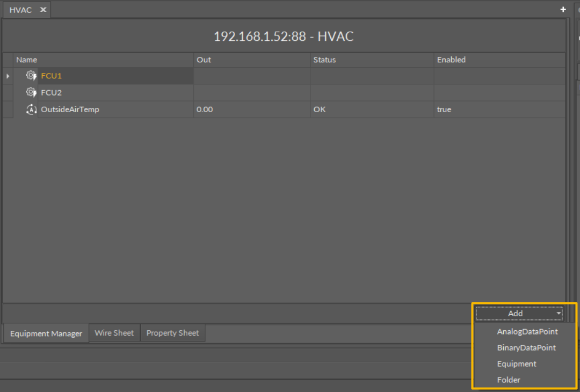Click the plus icon to add new tab
This screenshot has width=580, height=392.
click(x=563, y=10)
